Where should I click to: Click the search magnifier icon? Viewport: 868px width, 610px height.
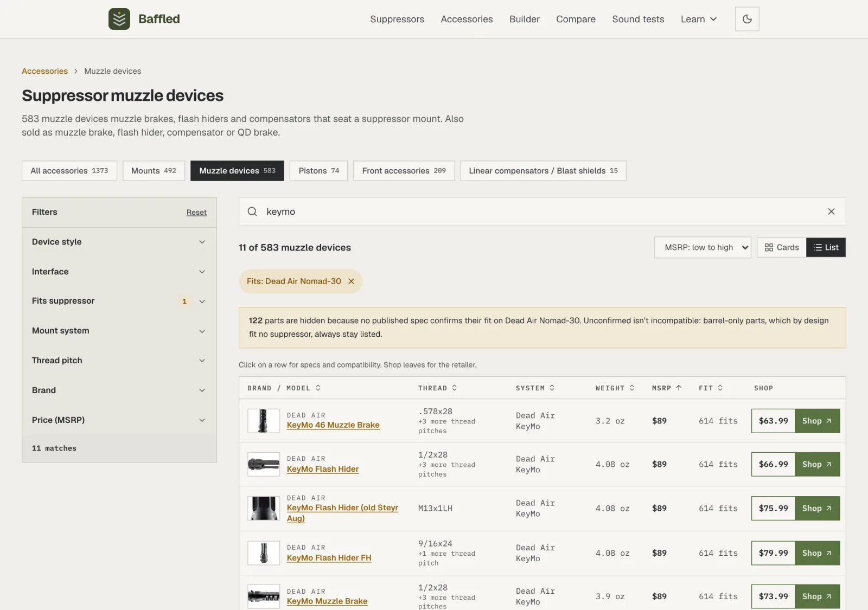252,211
